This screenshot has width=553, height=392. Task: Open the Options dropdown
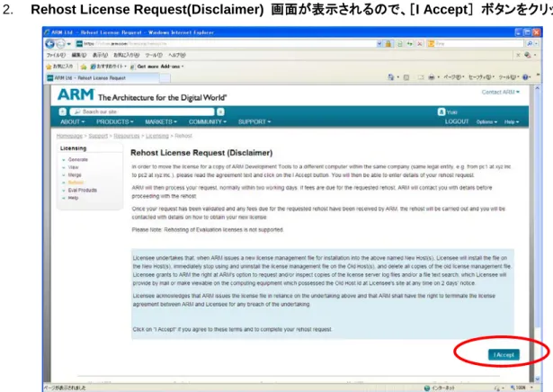(486, 121)
